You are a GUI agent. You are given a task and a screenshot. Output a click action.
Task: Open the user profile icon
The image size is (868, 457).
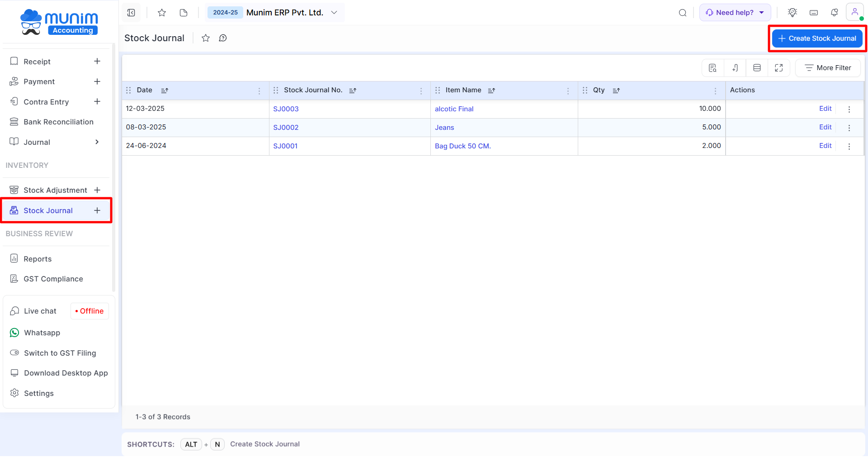pos(855,12)
